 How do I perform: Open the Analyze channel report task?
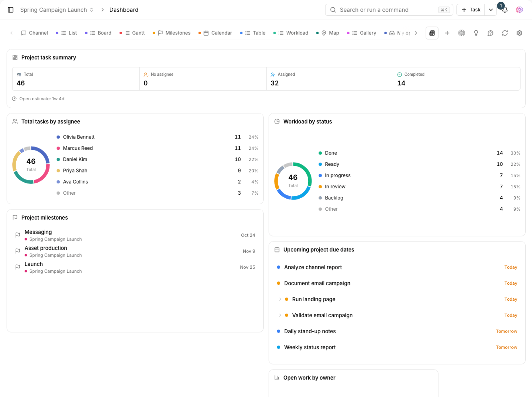[x=397, y=267]
